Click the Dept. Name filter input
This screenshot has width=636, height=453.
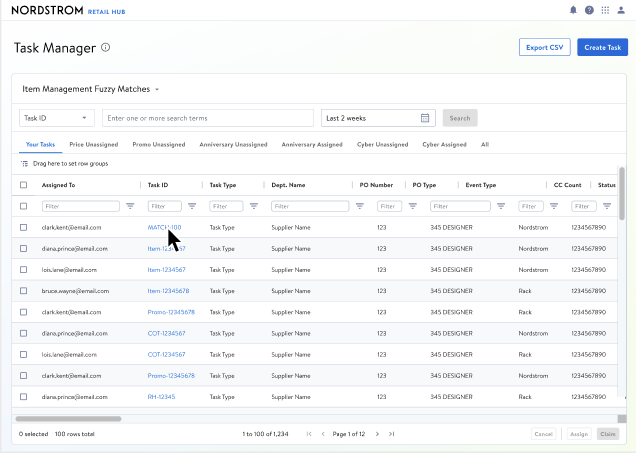(x=310, y=206)
